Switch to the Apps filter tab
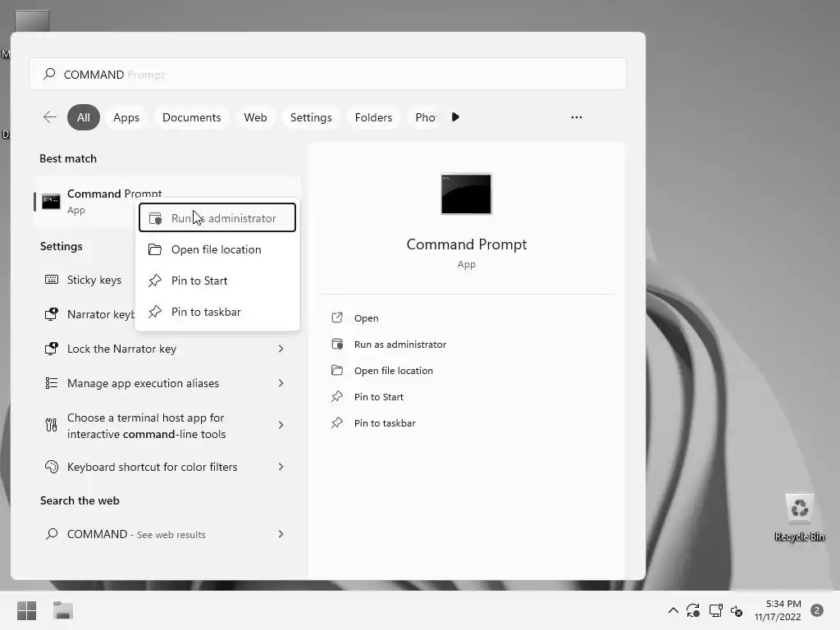This screenshot has width=840, height=630. pyautogui.click(x=126, y=117)
